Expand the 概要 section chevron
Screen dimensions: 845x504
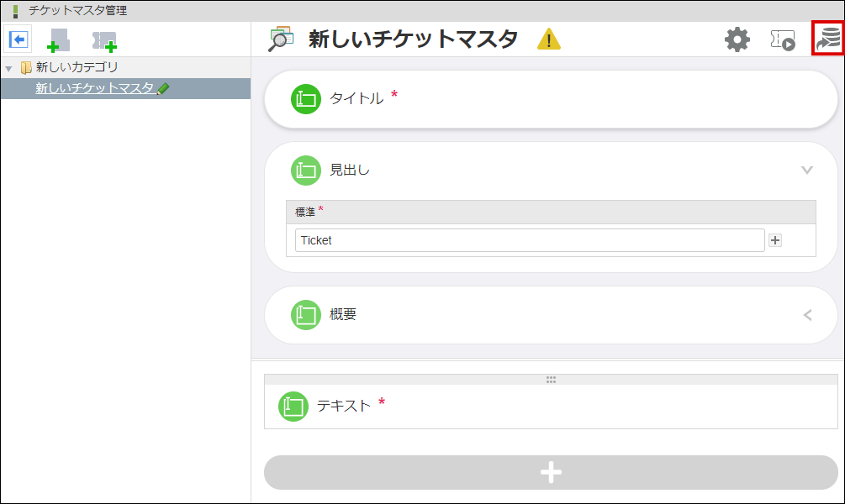click(x=807, y=315)
